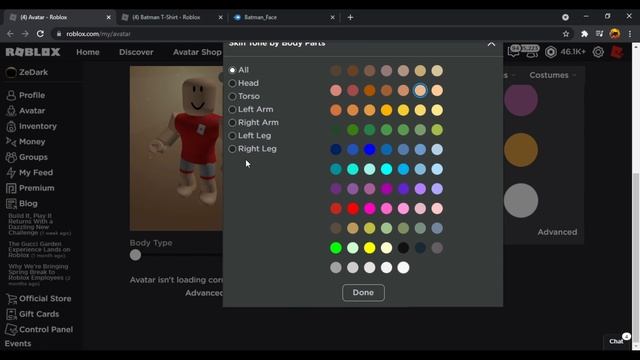Pick the pure blue skin tone swatch
This screenshot has height=360, width=640.
369,149
